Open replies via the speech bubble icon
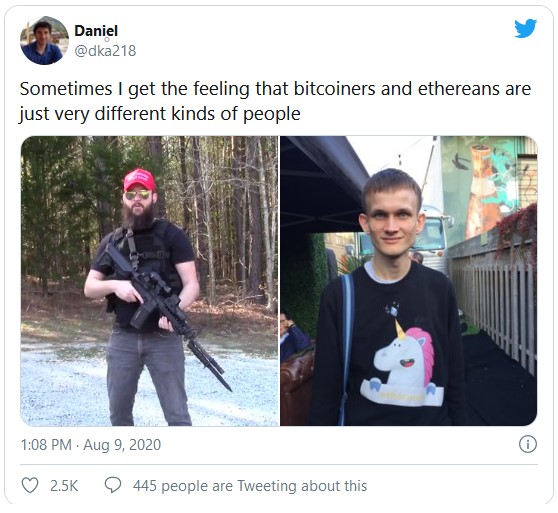Image resolution: width=558 pixels, height=513 pixels. tap(113, 485)
